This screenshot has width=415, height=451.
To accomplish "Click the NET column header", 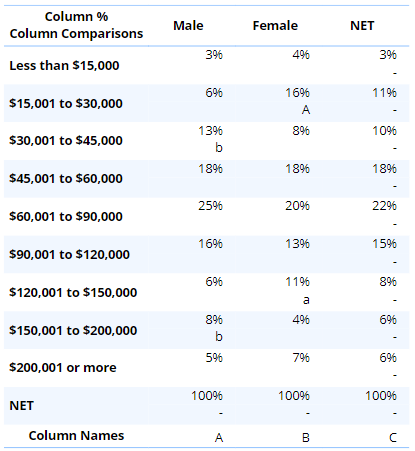I will (x=362, y=26).
